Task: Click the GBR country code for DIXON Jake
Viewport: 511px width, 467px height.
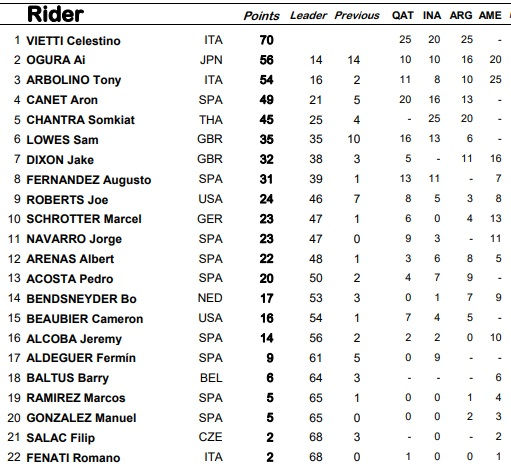Action: pyautogui.click(x=210, y=159)
